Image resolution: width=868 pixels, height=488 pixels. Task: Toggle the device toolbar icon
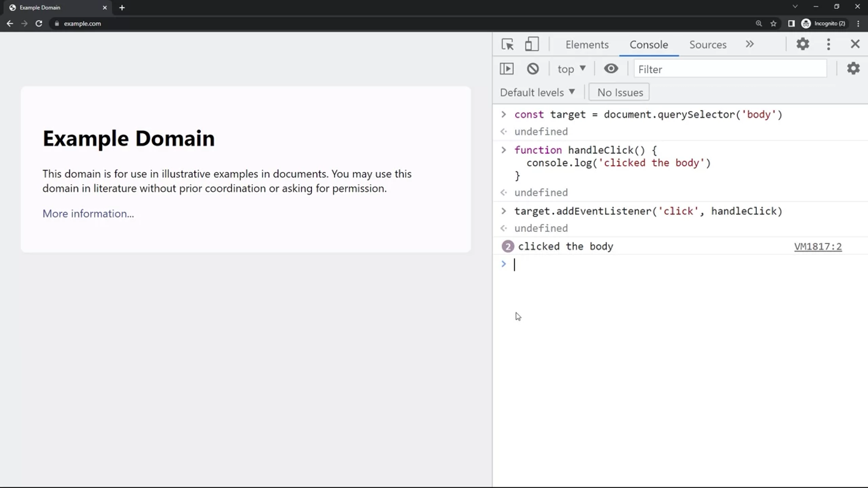click(x=532, y=44)
